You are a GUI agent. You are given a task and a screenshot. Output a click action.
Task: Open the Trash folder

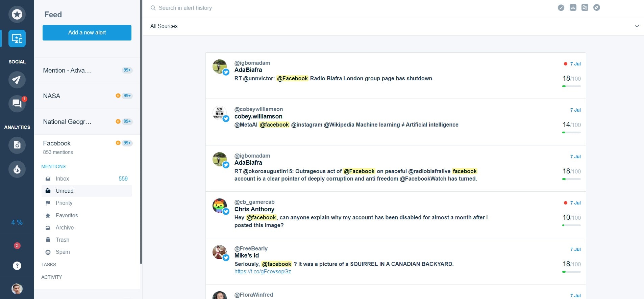87,240
